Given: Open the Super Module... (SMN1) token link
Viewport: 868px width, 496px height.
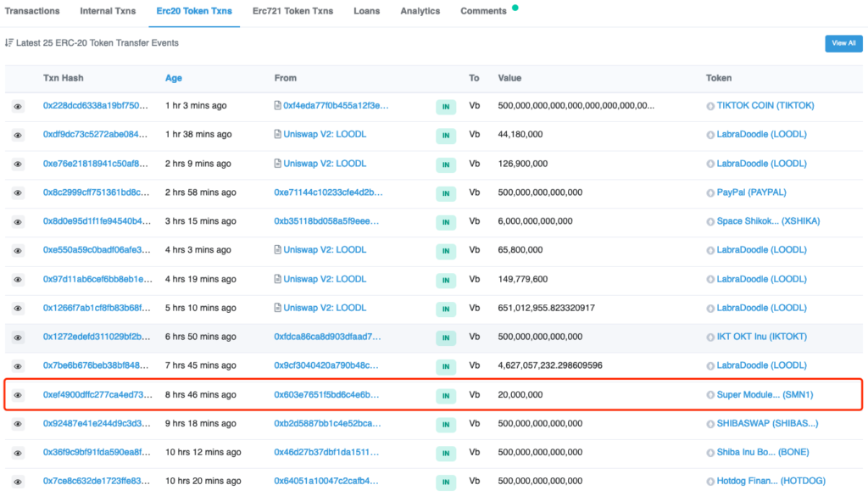Looking at the screenshot, I should pos(765,395).
